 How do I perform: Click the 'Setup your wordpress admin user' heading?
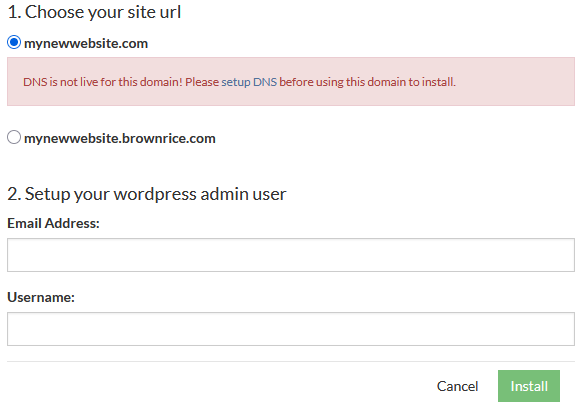(147, 194)
